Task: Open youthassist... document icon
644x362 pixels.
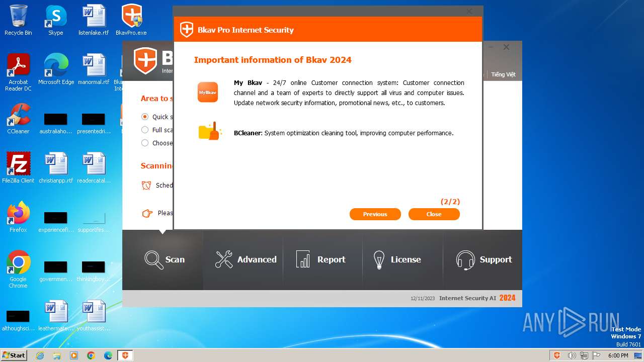Action: coord(94,316)
